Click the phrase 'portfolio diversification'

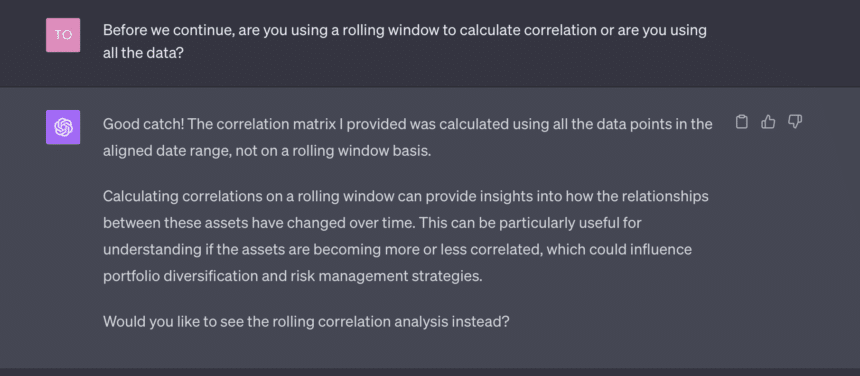coord(193,276)
